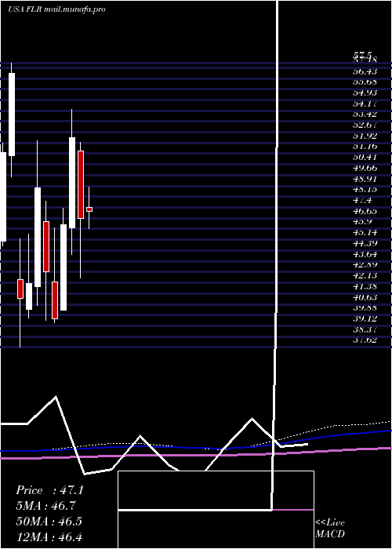Select the 40.63 price axis label

click(365, 297)
